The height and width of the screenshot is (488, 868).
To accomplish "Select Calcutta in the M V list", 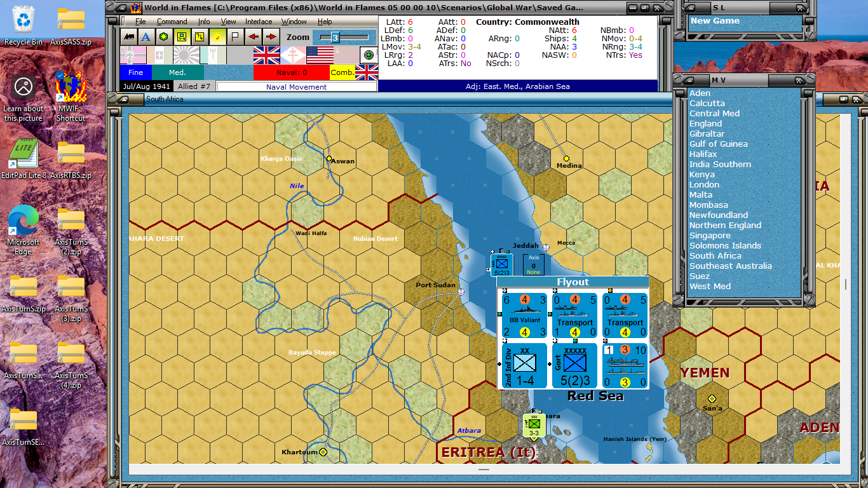I will coord(707,103).
